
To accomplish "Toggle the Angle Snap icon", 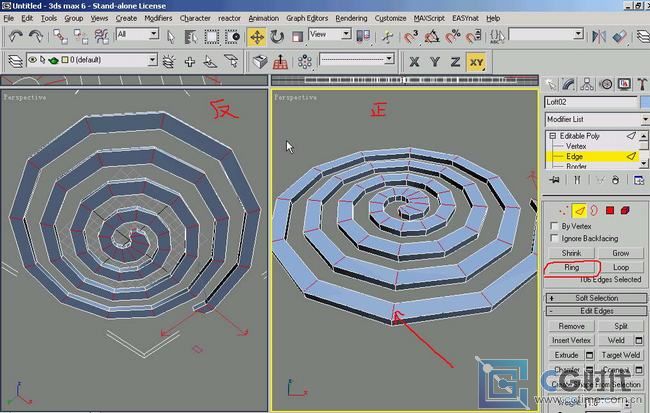I will coord(432,36).
